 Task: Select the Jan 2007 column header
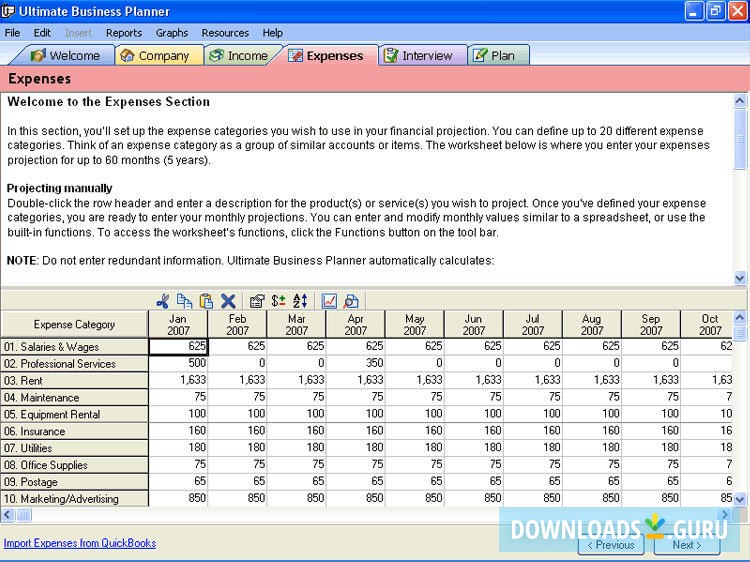178,324
